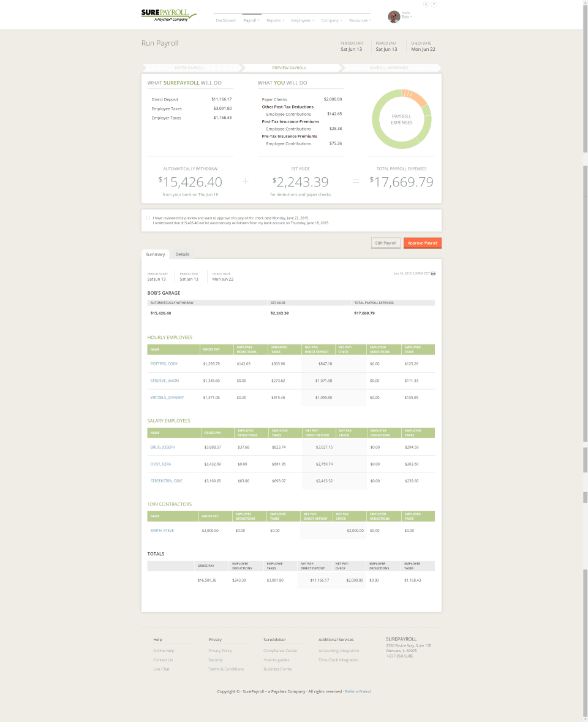
Task: Open the Payroll dropdown menu
Action: pyautogui.click(x=251, y=20)
